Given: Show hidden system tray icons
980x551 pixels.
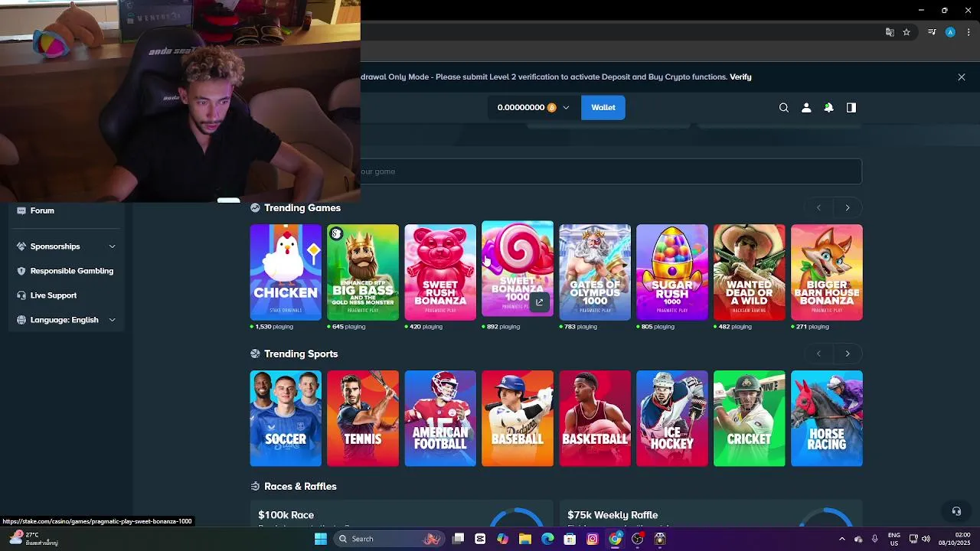Looking at the screenshot, I should (842, 539).
